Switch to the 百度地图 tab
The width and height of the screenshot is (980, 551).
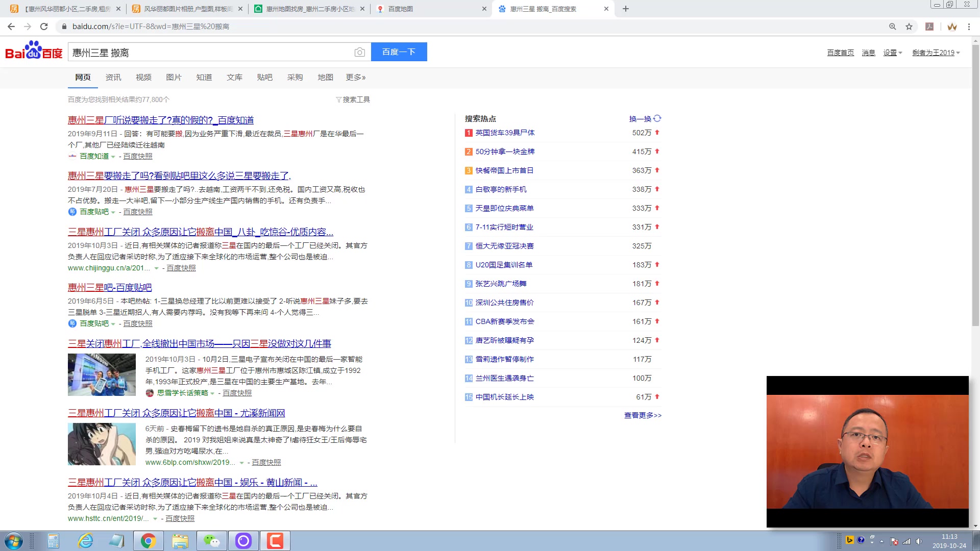(431, 9)
